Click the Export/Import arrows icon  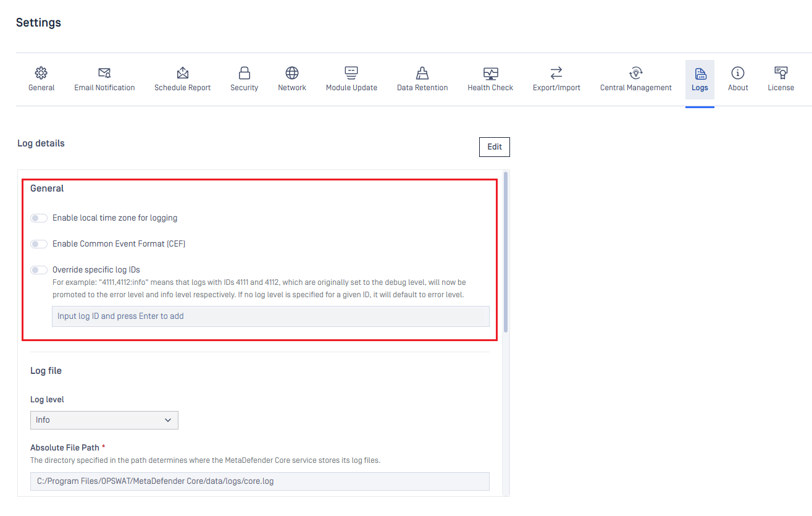point(556,73)
